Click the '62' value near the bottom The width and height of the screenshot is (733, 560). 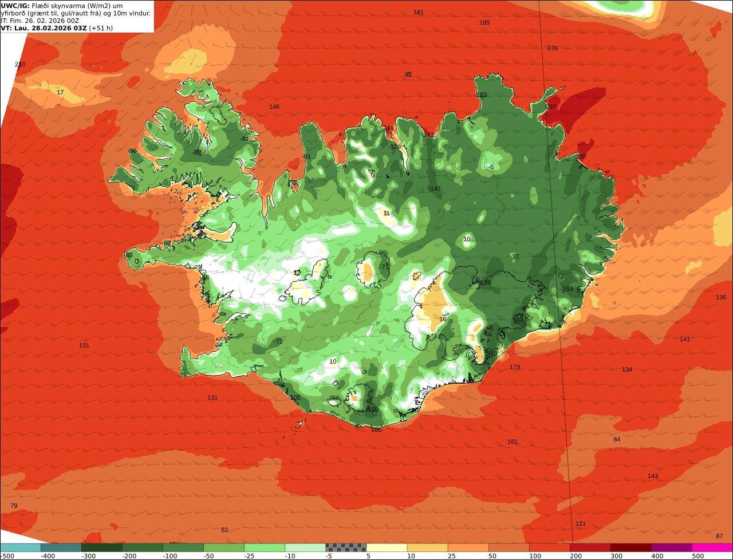[x=224, y=530]
